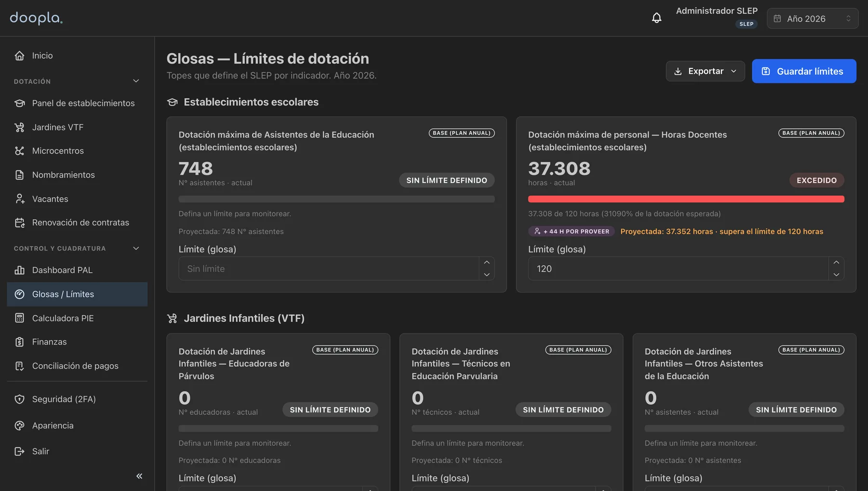
Task: Click the save icon in Guardar límites
Action: (766, 71)
